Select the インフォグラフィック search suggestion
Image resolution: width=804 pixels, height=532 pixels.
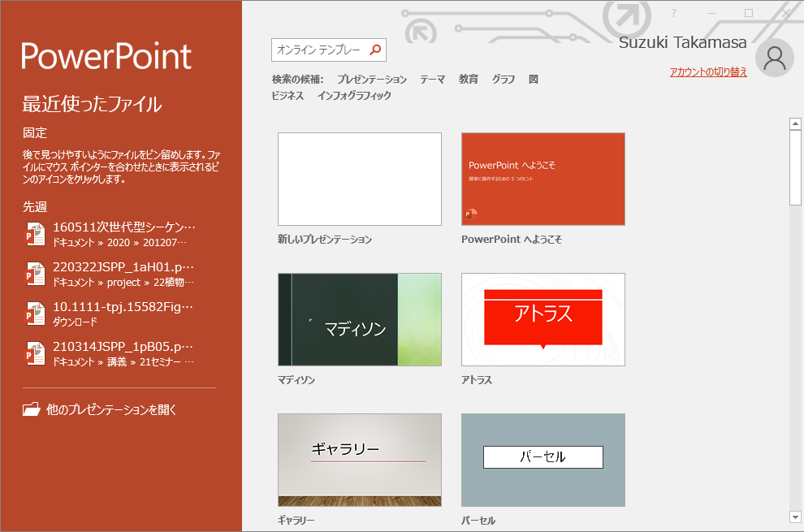354,96
